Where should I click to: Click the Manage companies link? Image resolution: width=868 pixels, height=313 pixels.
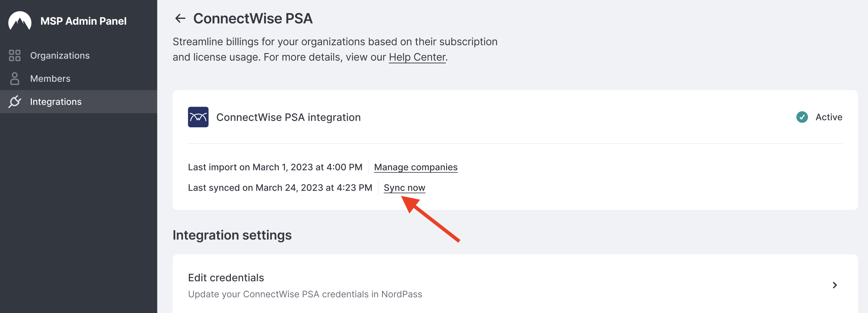click(x=416, y=167)
